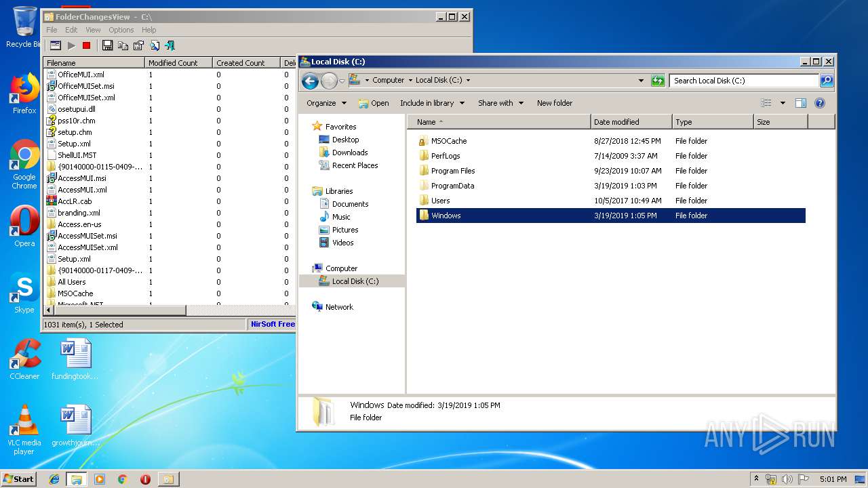The image size is (868, 488).
Task: Sort by the Date modified column
Action: point(631,122)
